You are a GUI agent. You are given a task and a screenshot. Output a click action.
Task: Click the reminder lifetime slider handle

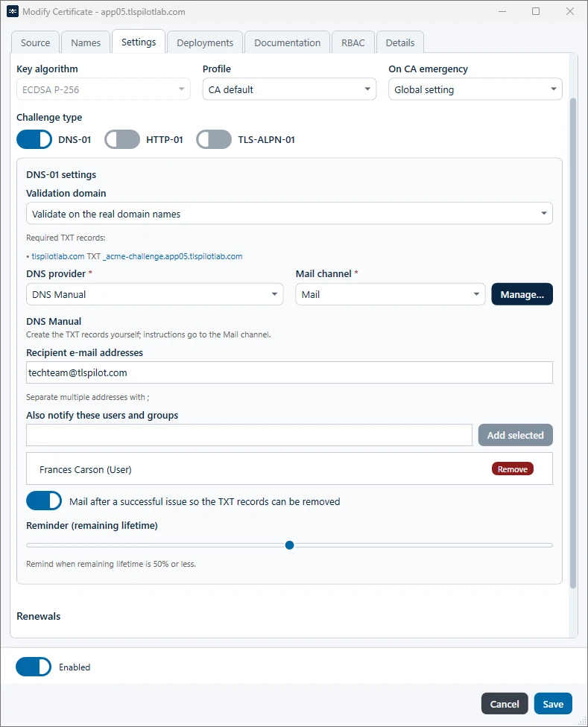point(289,545)
